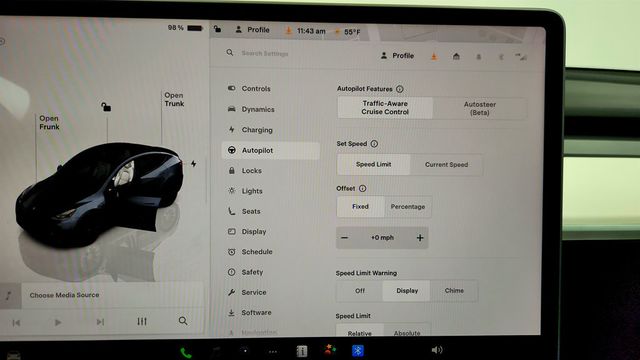
Task: Show info for Set Speed
Action: coord(374,144)
